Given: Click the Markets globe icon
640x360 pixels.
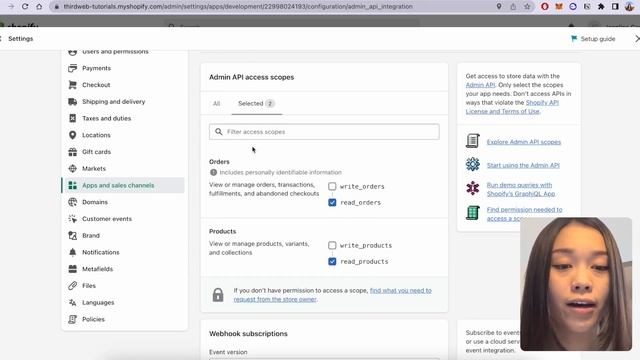Looking at the screenshot, I should (x=73, y=169).
